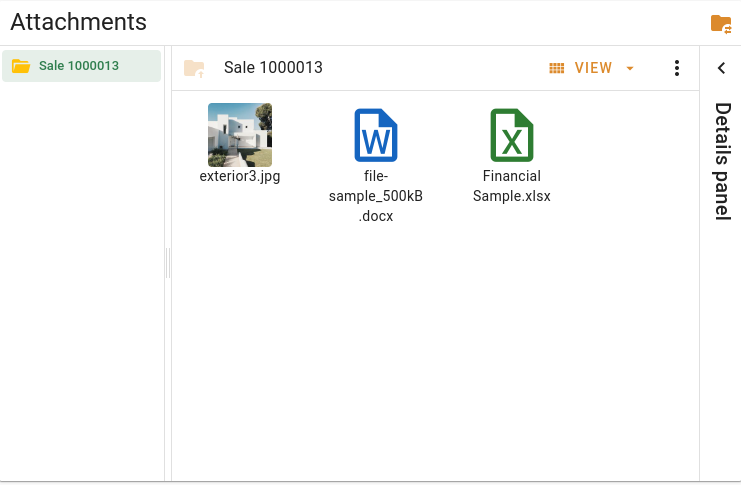Select Sale 1000013 in the folder tree
The height and width of the screenshot is (485, 741).
point(79,66)
